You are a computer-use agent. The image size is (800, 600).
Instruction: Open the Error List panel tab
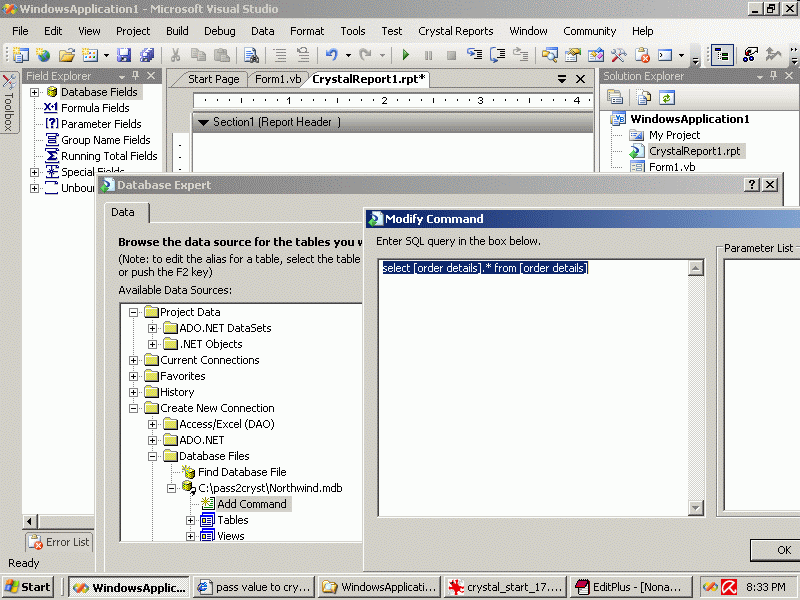coord(59,542)
